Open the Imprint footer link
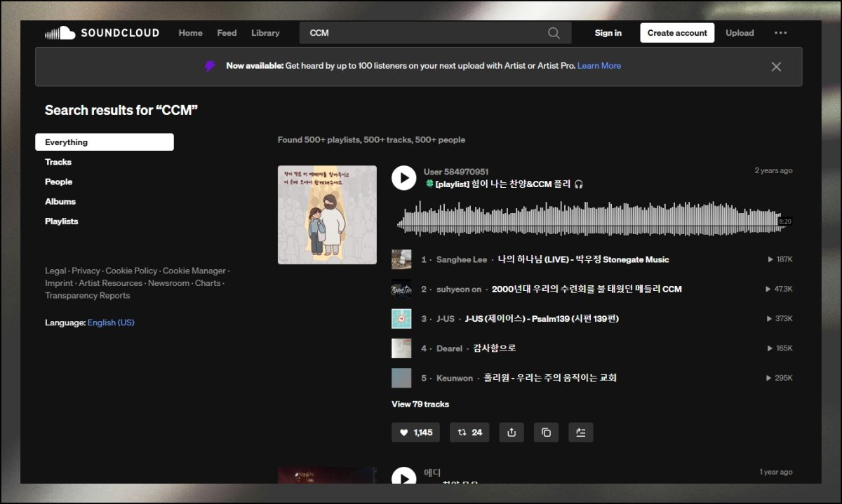The height and width of the screenshot is (504, 842). click(59, 283)
